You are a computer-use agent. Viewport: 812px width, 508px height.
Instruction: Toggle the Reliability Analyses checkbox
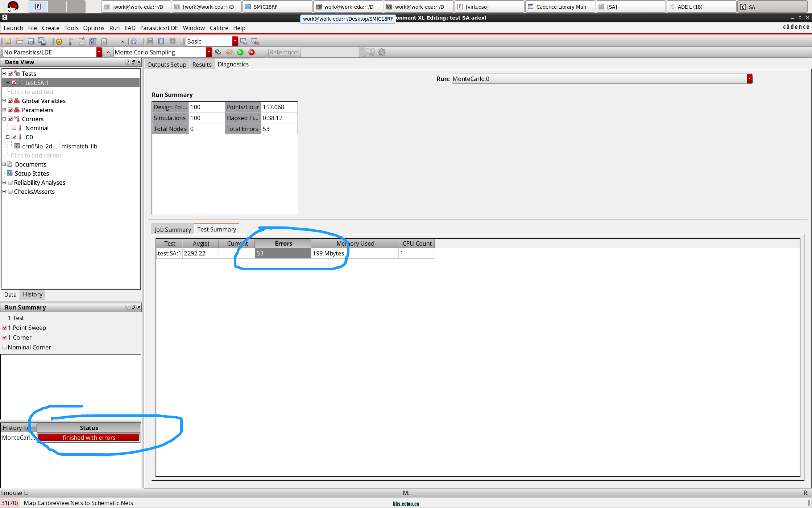(11, 183)
